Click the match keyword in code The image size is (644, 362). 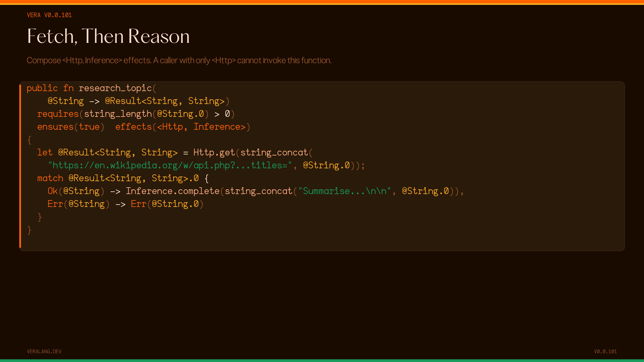(50, 178)
